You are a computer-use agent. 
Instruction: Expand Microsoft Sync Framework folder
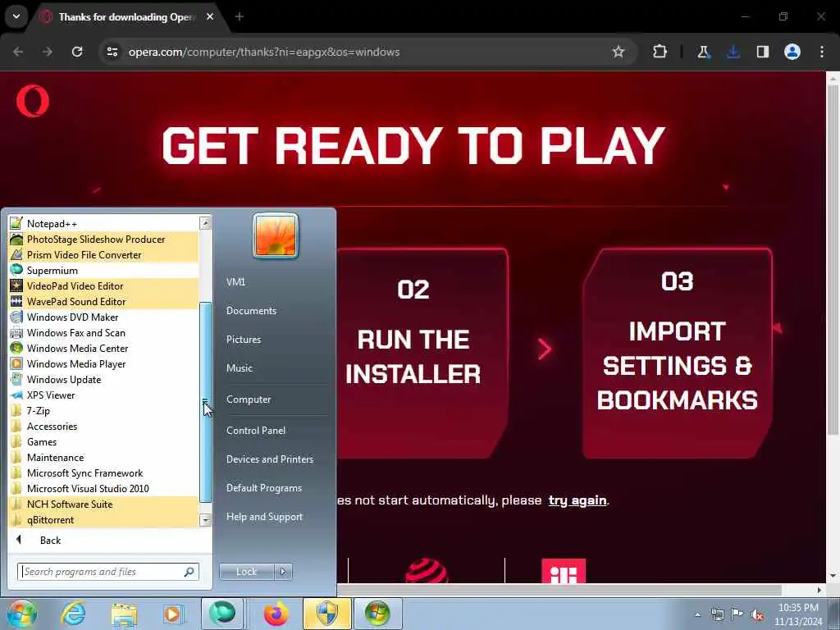click(103, 472)
